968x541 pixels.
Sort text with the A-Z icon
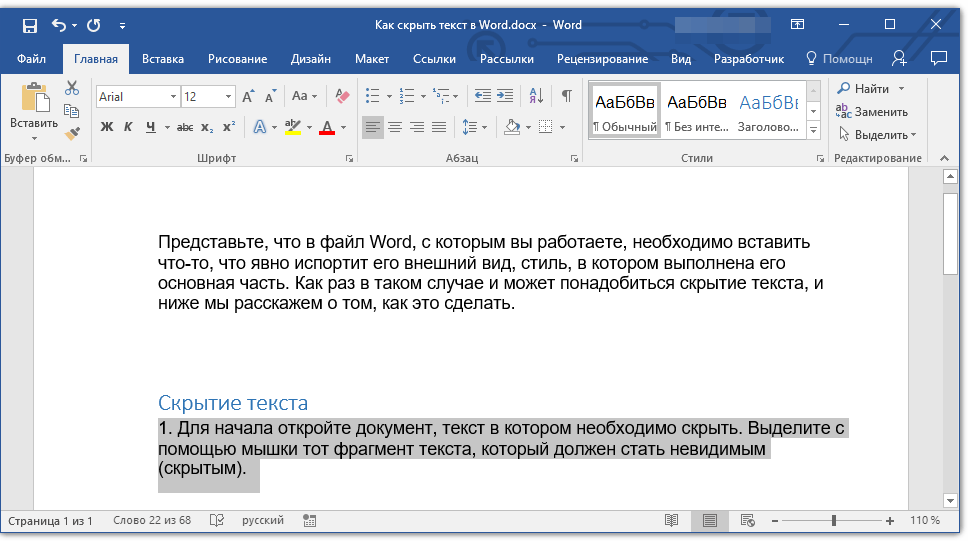coord(536,97)
